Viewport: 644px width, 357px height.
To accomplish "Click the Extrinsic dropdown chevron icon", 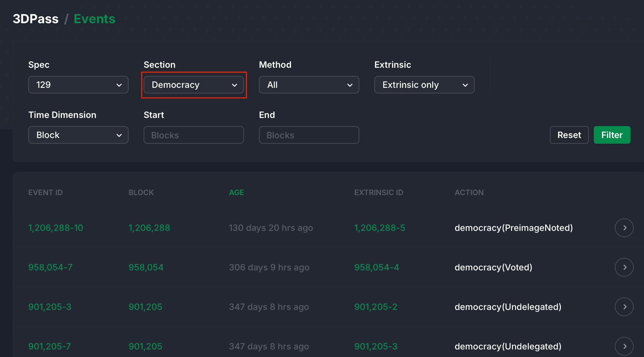I will 466,85.
